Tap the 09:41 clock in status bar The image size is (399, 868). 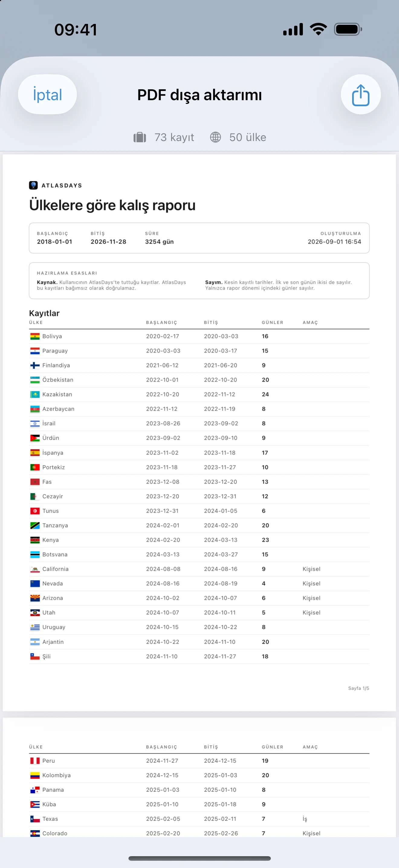point(76,30)
